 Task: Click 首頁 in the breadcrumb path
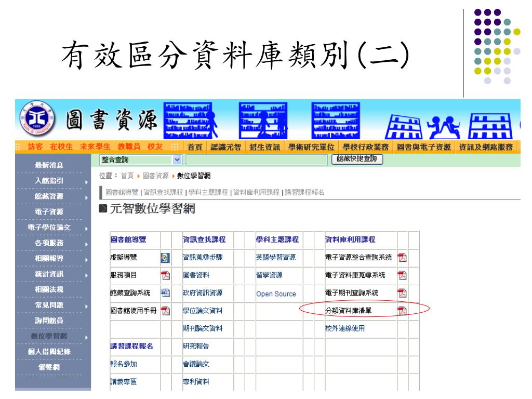(127, 176)
